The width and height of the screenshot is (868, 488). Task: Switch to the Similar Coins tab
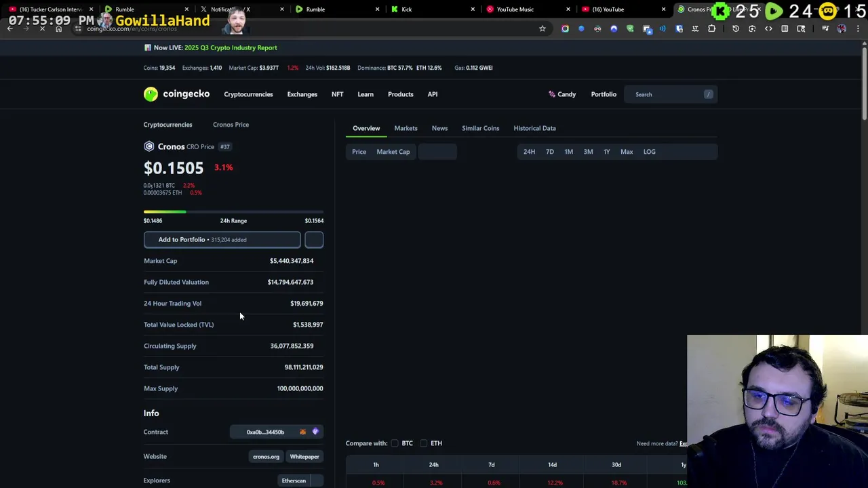[480, 128]
